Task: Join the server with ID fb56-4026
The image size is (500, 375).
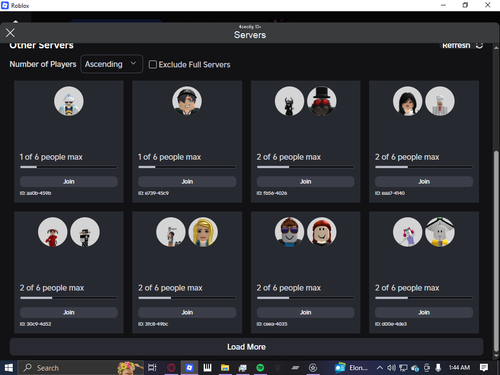Action: coord(305,181)
